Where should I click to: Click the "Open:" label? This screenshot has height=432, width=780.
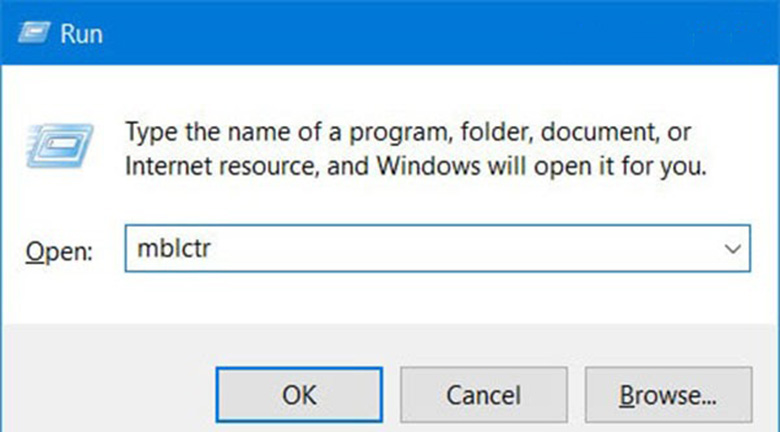pos(59,251)
